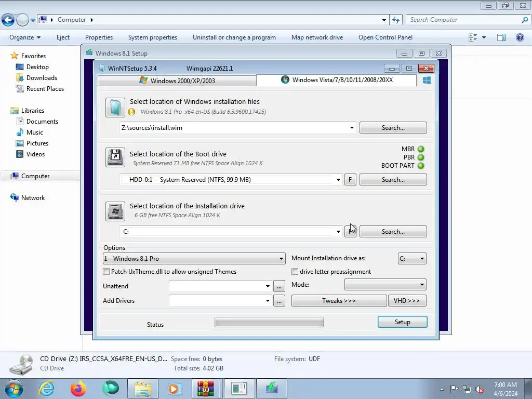532x399 pixels.
Task: Click the Boot drive floppy icon
Action: click(115, 157)
